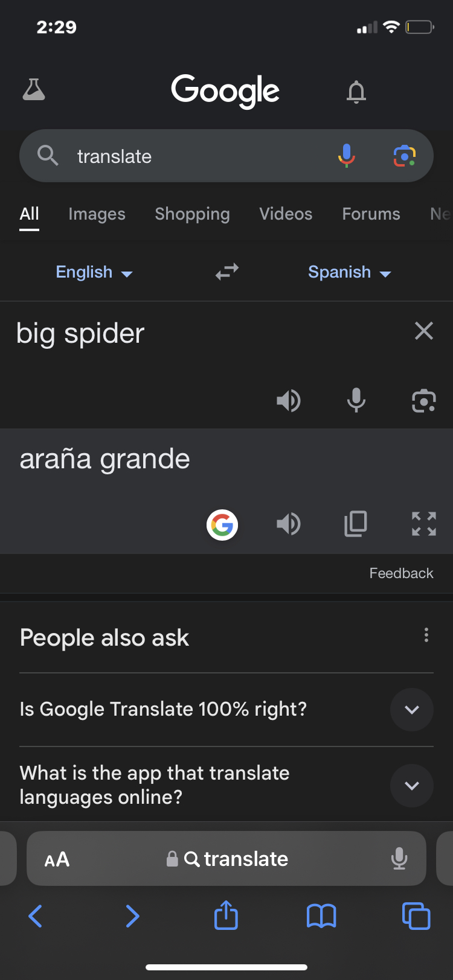Screen dimensions: 453x980
Task: Open the Spanish target language dropdown
Action: (349, 273)
